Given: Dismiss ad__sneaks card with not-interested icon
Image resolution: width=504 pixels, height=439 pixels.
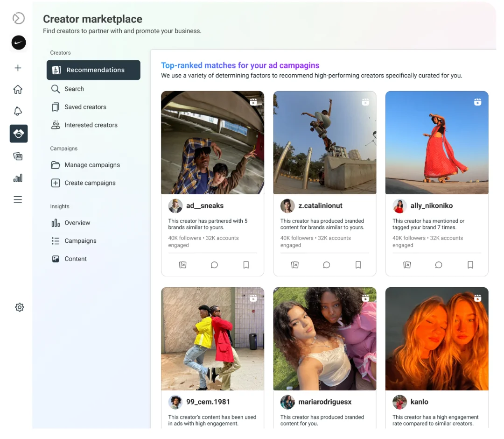Looking at the screenshot, I should pos(182,265).
